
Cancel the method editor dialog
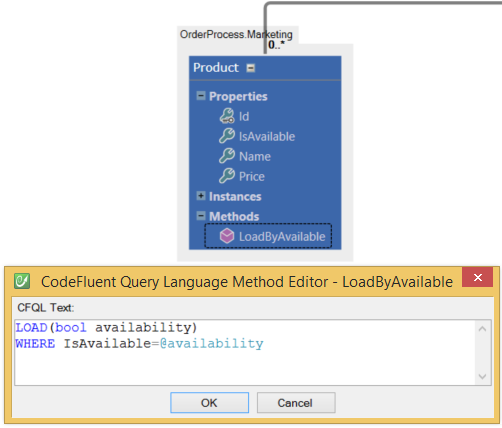click(296, 403)
